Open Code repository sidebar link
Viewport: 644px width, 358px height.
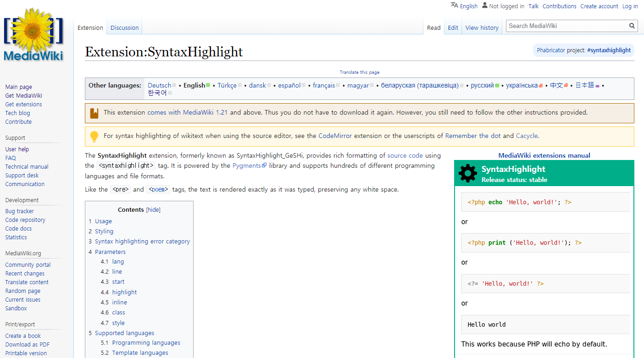25,220
